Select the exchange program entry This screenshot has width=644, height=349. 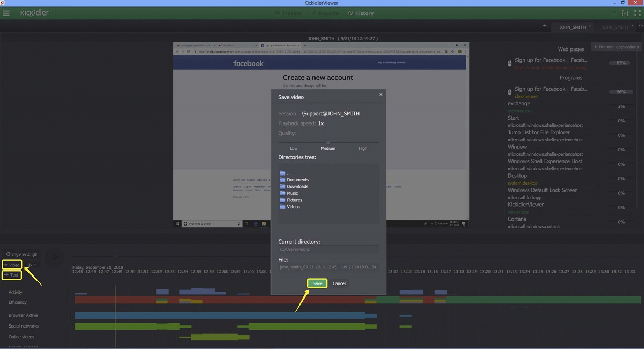tap(519, 104)
